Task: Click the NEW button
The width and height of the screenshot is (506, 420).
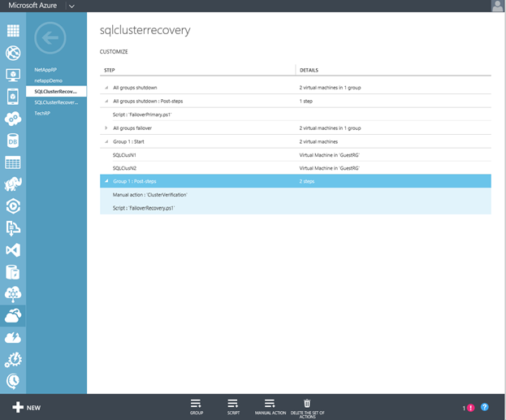Action: click(x=27, y=408)
